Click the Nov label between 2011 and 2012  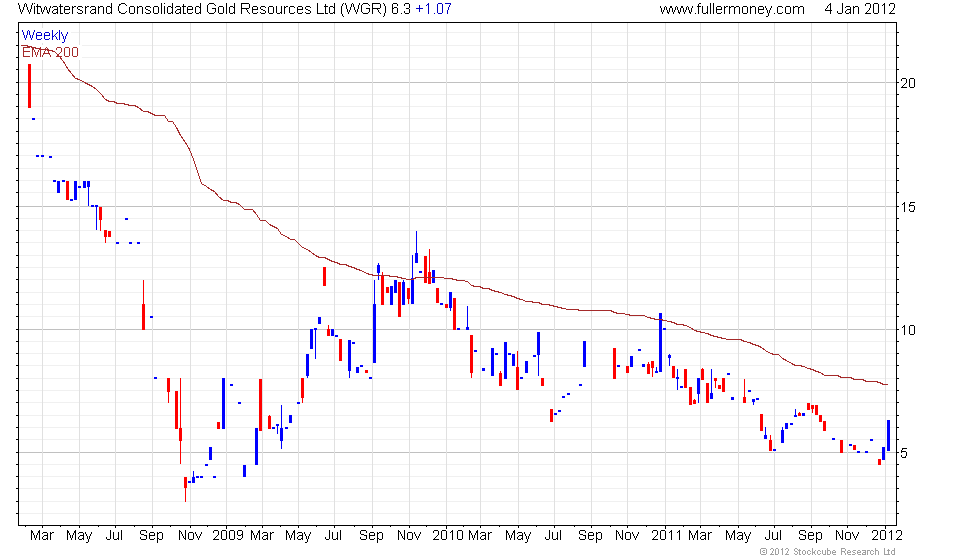pos(847,536)
